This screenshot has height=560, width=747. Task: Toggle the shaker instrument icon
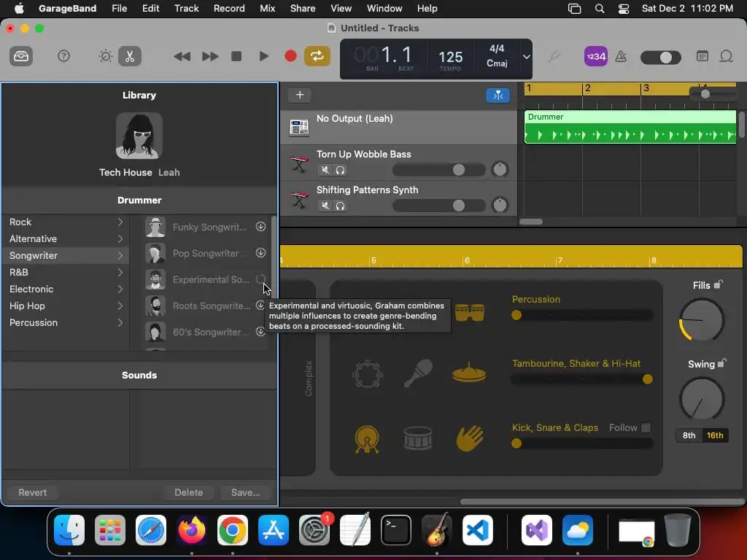(x=418, y=373)
